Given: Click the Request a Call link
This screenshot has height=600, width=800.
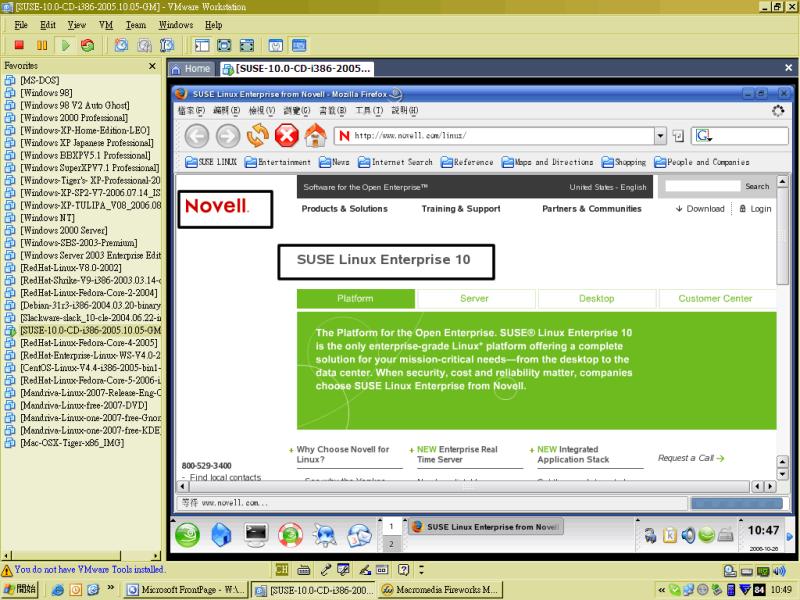Looking at the screenshot, I should [691, 458].
